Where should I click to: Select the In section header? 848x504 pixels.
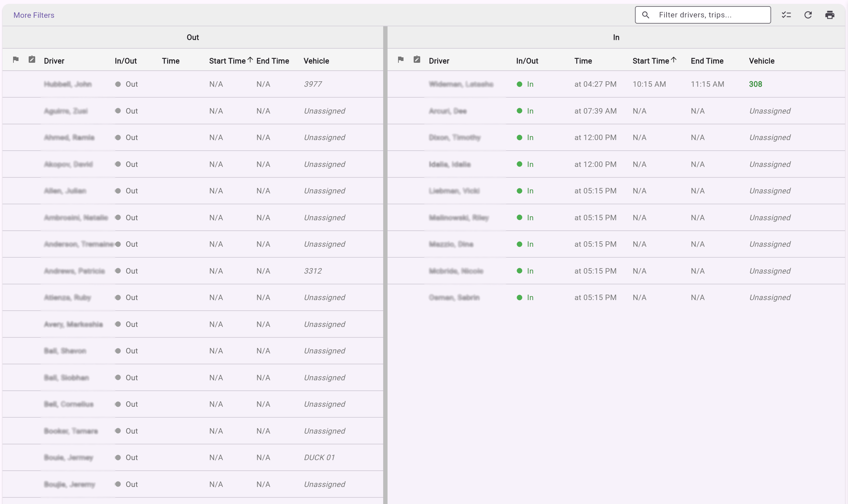616,37
